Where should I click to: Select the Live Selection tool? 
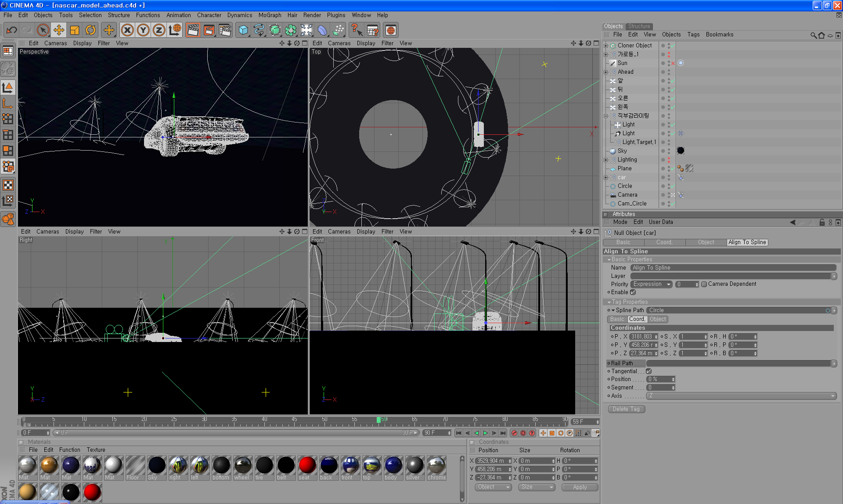click(x=43, y=30)
